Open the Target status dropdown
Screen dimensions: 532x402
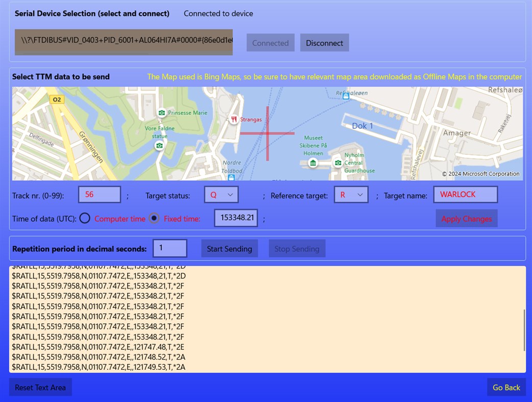221,195
